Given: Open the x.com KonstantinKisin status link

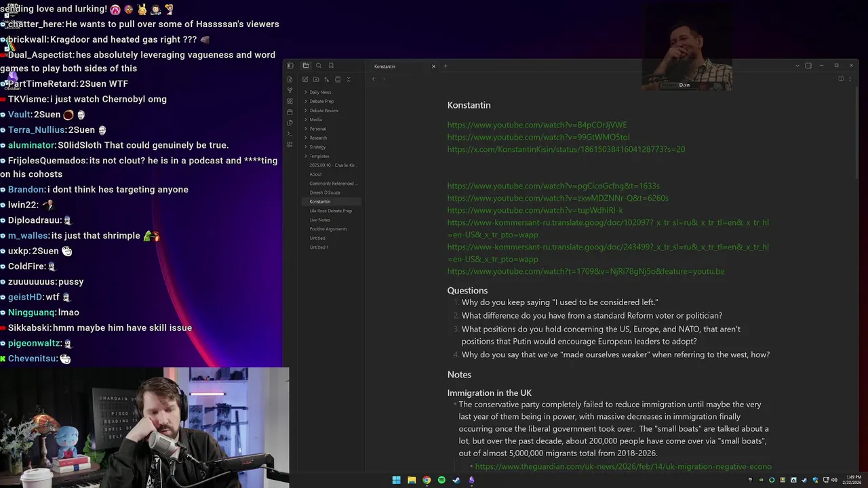Looking at the screenshot, I should (566, 149).
